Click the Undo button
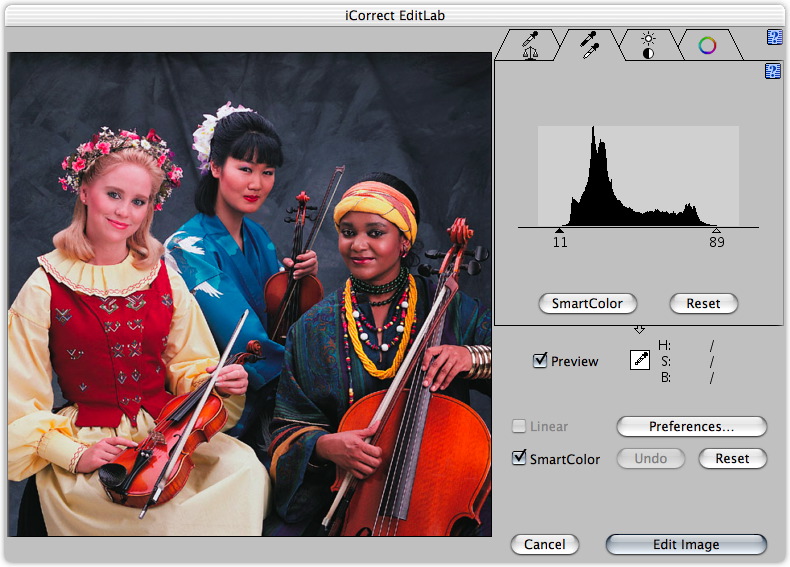The image size is (790, 567). click(x=650, y=458)
